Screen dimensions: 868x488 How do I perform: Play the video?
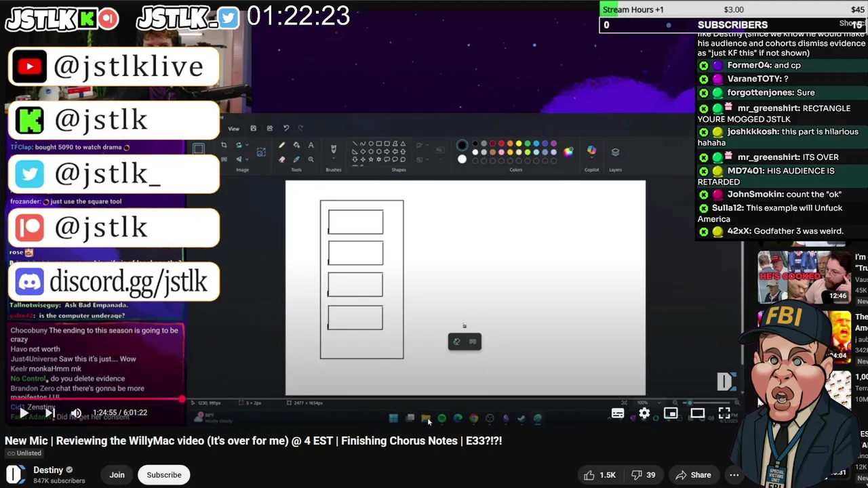coord(23,413)
